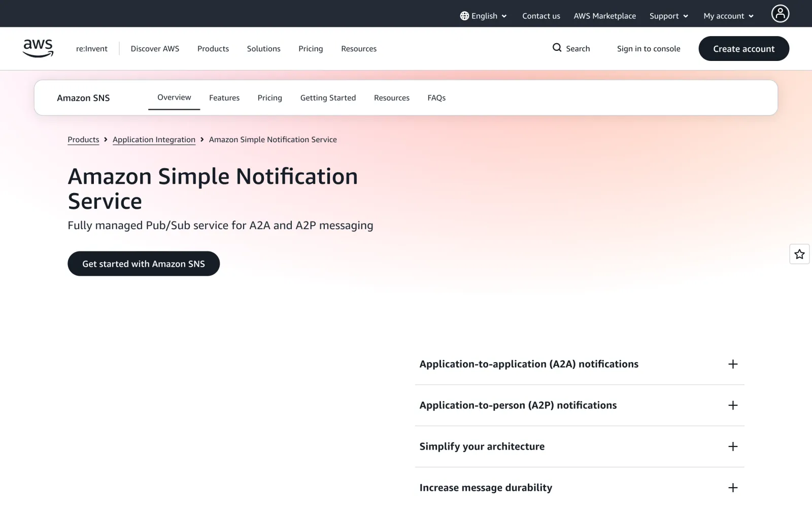This screenshot has height=508, width=812.
Task: Open the My account dropdown
Action: [x=728, y=16]
